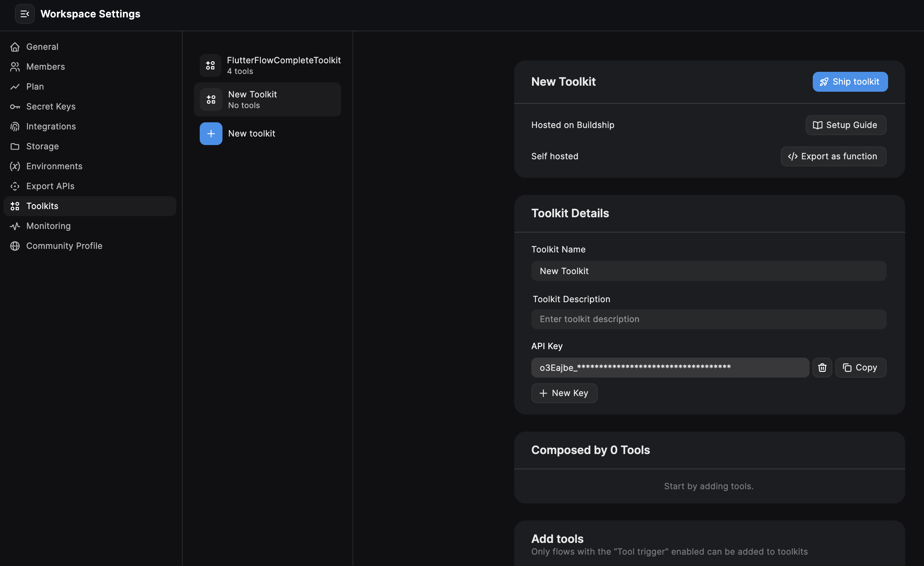The height and width of the screenshot is (566, 924).
Task: Click the FlutterFlowCompleteToolkit grid icon
Action: pyautogui.click(x=210, y=66)
